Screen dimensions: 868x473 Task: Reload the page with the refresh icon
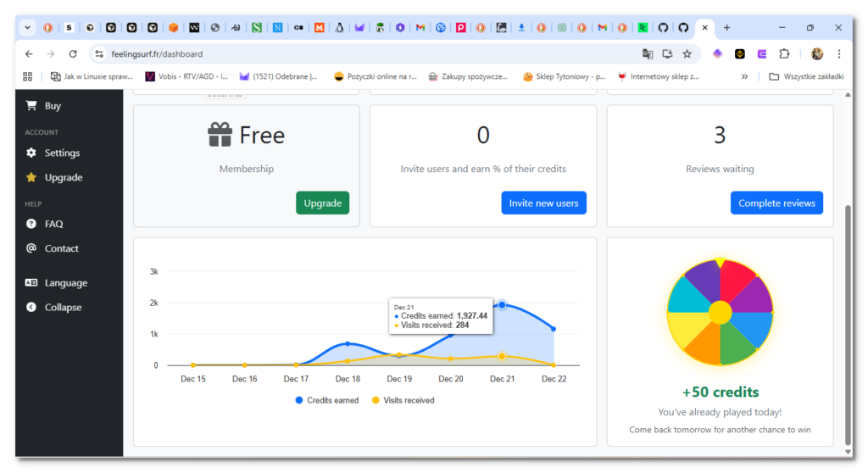click(73, 54)
